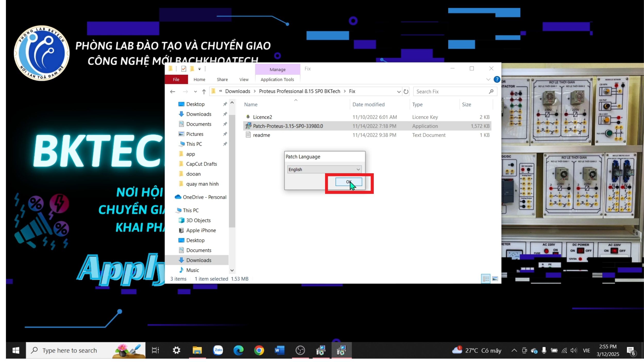Go back with the Back arrow
The image size is (644, 362).
(x=173, y=91)
